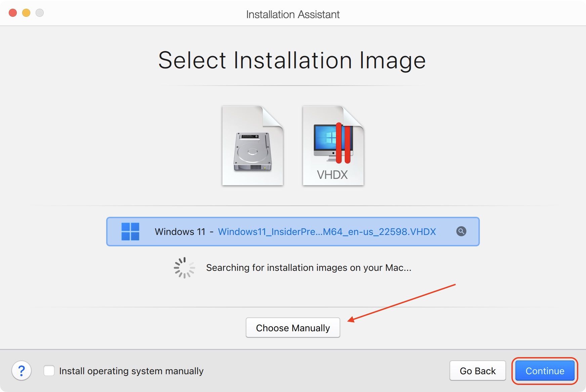Click the green zoom traffic light
586x392 pixels.
[39, 12]
